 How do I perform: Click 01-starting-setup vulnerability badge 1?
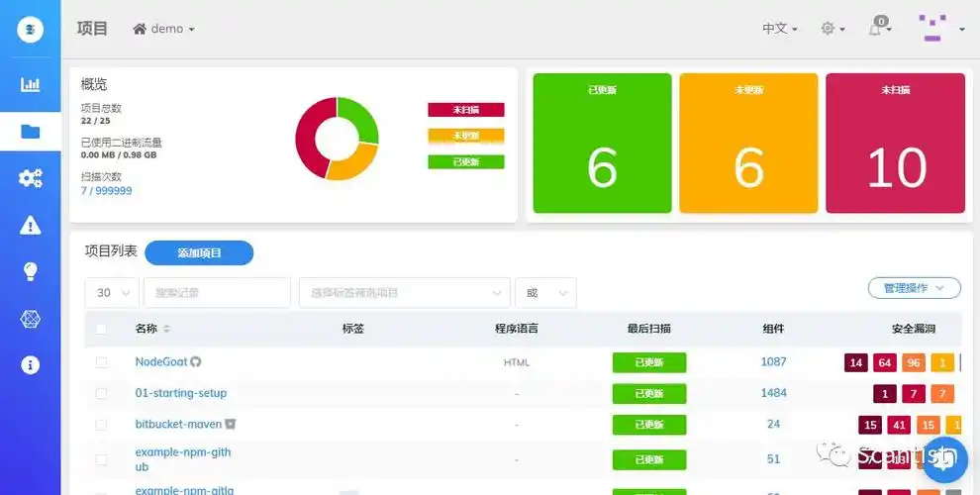[884, 394]
